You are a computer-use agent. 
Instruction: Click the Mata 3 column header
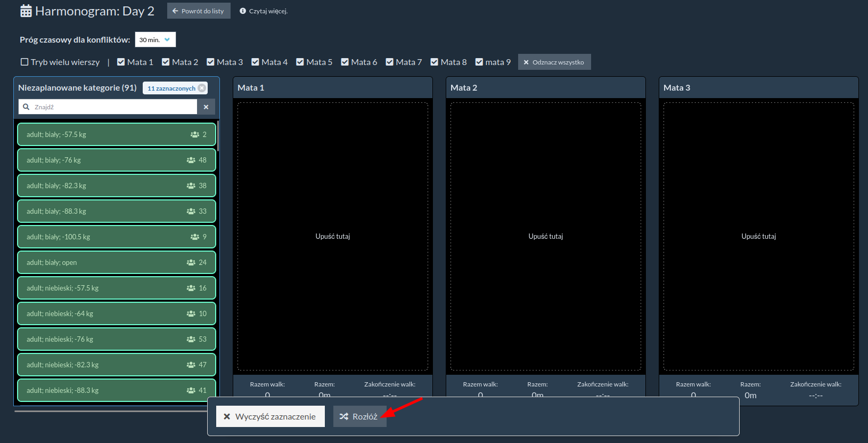click(x=758, y=88)
